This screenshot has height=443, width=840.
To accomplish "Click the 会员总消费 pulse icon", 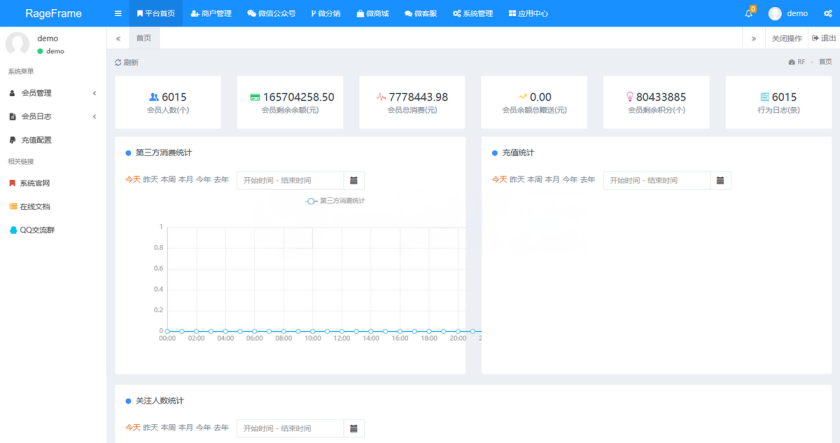I will pos(381,97).
